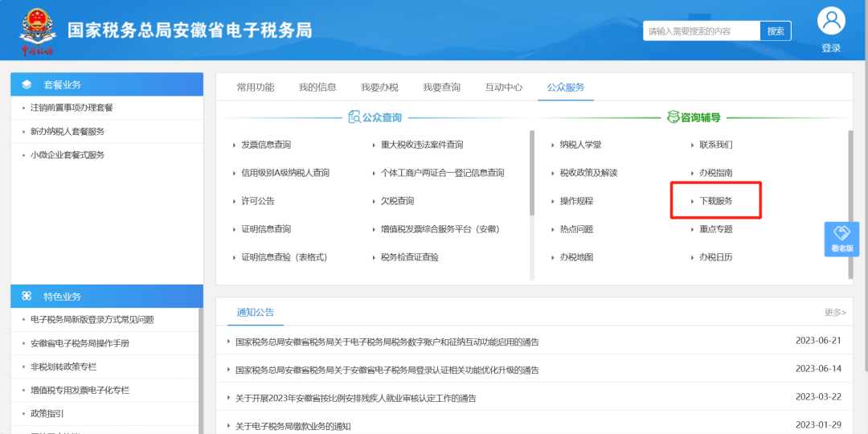Click the 敬老版 handshake icon
Viewport: 868px width, 434px height.
(841, 234)
